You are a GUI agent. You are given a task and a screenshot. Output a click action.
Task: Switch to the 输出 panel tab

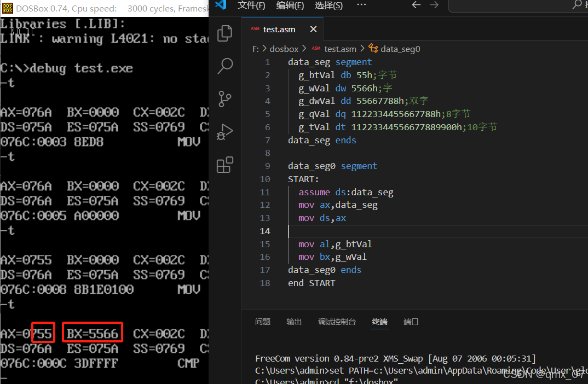(294, 322)
